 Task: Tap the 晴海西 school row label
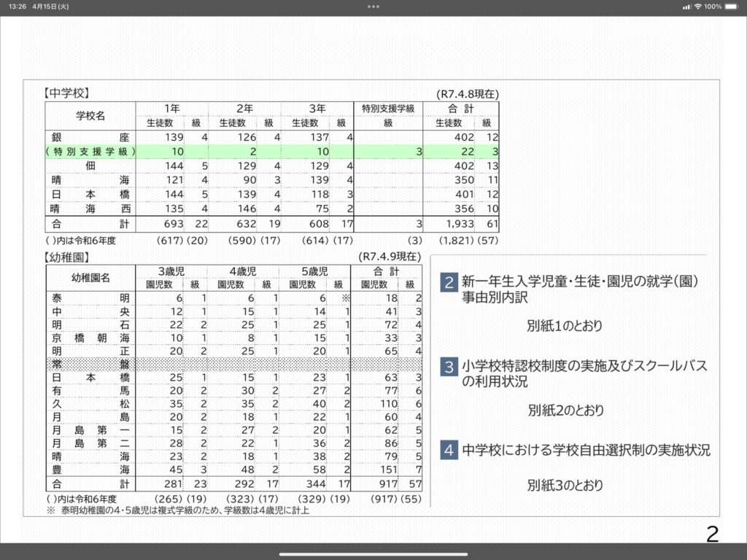tap(90, 209)
